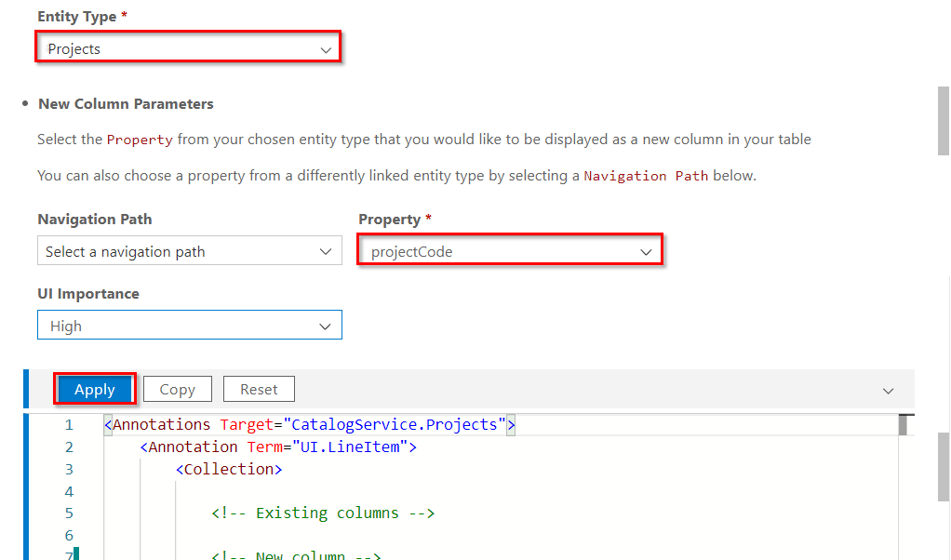Click the UI.LineItem annotation on line 2
Viewport: 951px width, 560px height.
(278, 447)
